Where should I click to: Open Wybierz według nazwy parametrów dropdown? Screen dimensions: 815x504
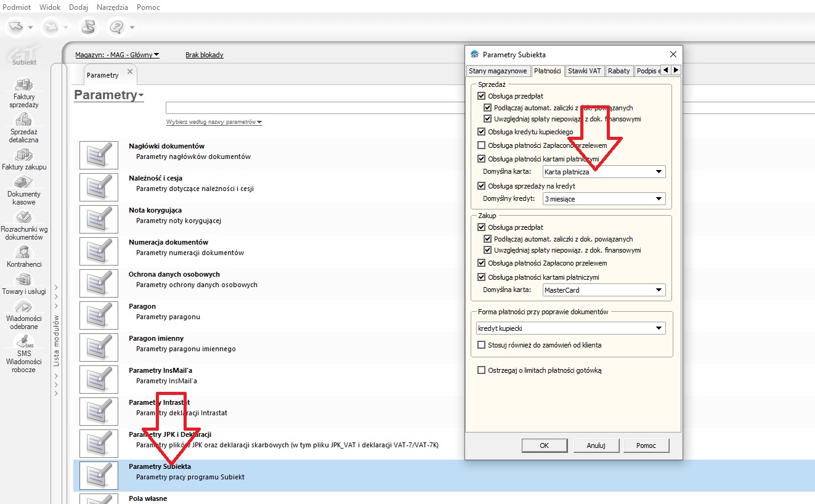pos(214,122)
